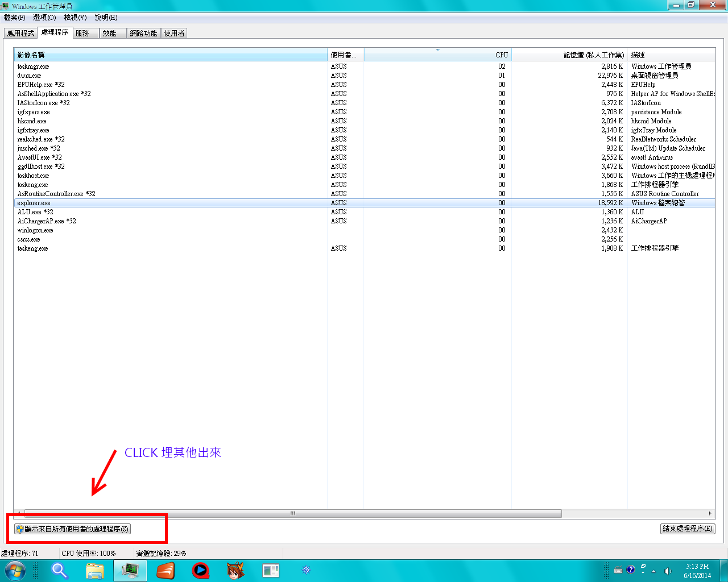Select the explorer.exe process

tap(365, 203)
